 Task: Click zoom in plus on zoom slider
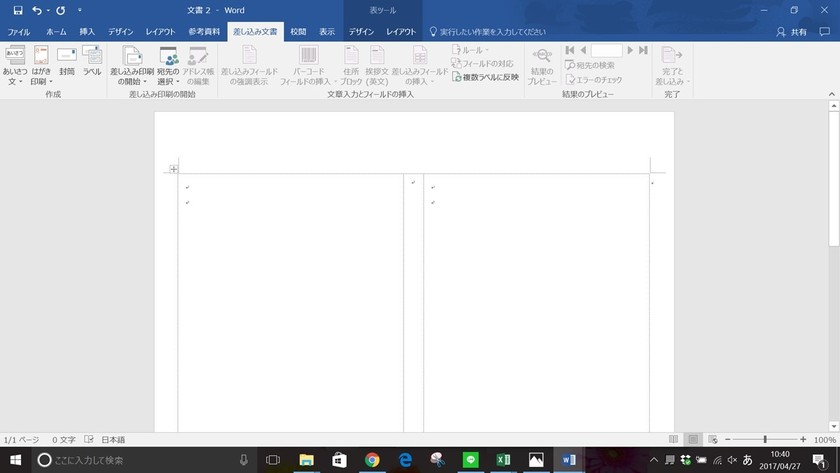[803, 439]
